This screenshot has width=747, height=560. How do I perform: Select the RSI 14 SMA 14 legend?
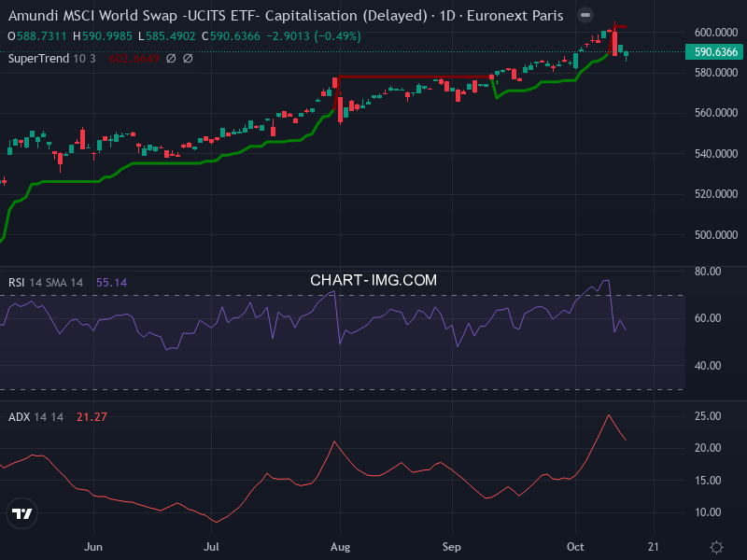tap(47, 282)
